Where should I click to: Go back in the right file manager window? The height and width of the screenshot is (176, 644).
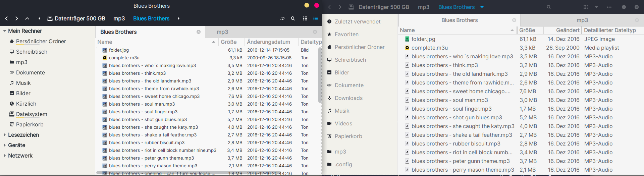tap(330, 7)
